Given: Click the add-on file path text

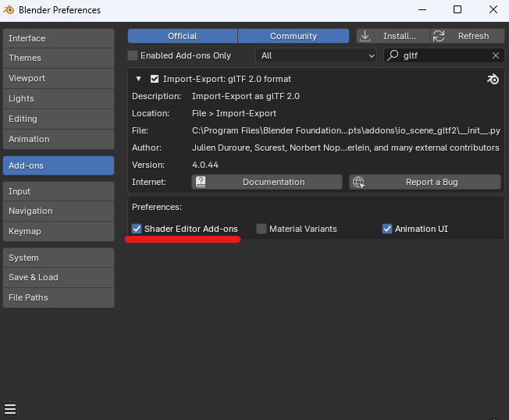Looking at the screenshot, I should click(x=346, y=131).
